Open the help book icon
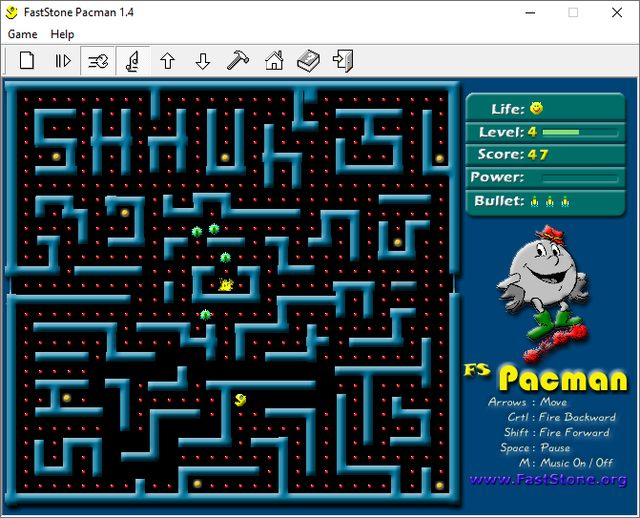Image resolution: width=640 pixels, height=518 pixels. (x=309, y=61)
